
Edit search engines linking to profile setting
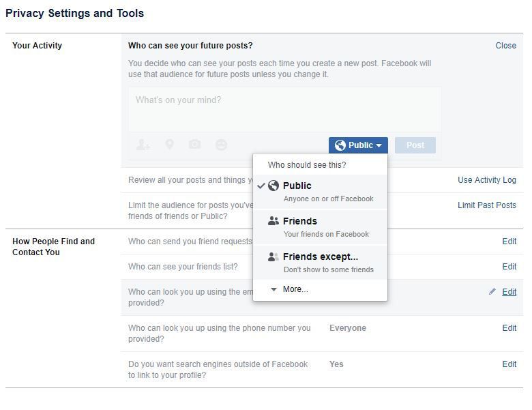click(x=509, y=364)
